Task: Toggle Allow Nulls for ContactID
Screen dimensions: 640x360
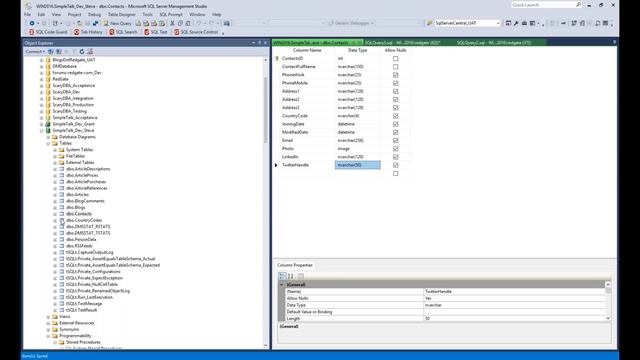Action: click(396, 58)
